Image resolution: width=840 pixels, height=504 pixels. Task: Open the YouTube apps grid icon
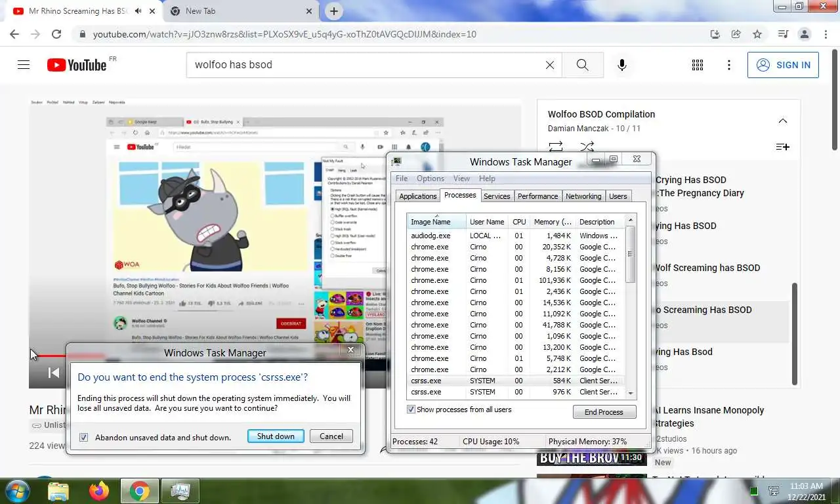(698, 65)
